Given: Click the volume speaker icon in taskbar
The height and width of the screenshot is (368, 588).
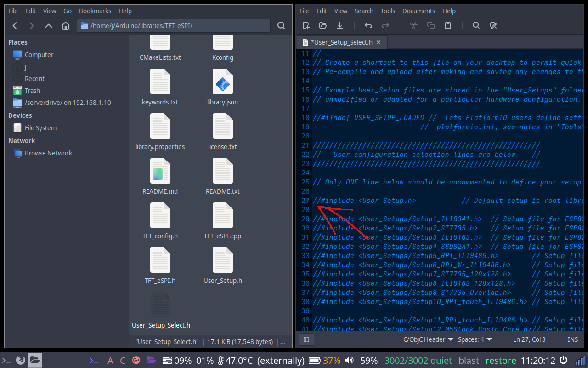Looking at the screenshot, I should tap(349, 360).
